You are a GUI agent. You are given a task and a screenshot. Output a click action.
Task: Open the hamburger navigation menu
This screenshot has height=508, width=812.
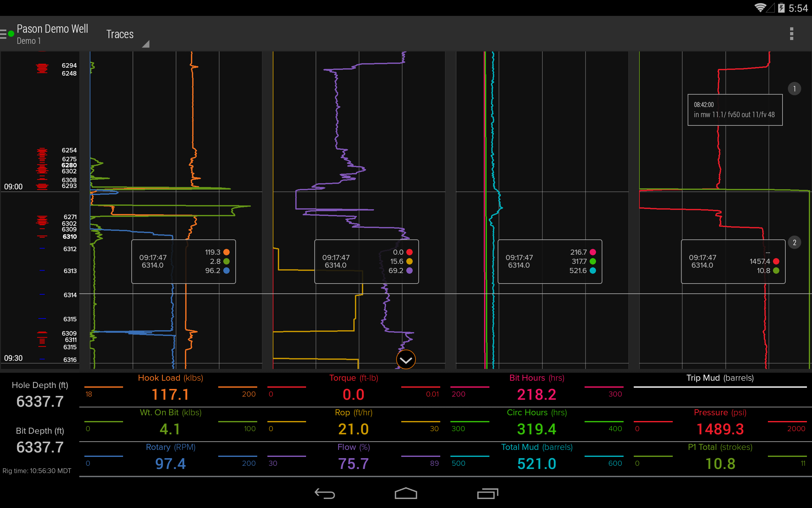[x=3, y=34]
